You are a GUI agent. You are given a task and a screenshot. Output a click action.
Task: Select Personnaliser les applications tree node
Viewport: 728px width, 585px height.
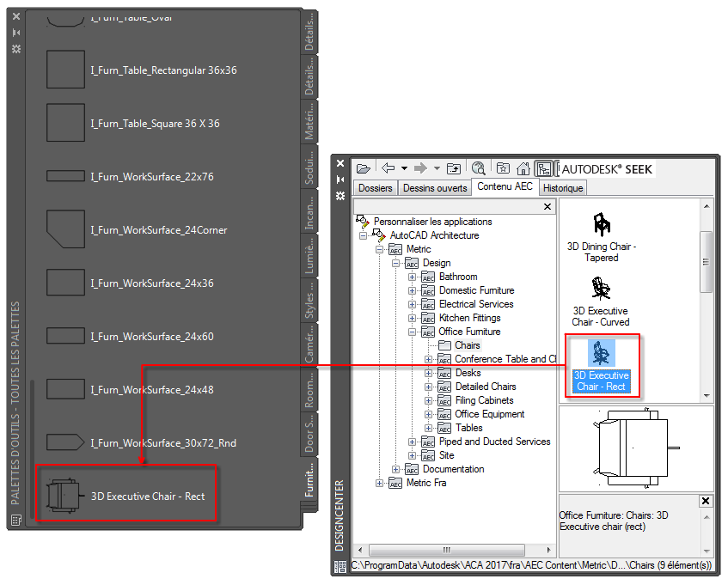click(x=432, y=222)
